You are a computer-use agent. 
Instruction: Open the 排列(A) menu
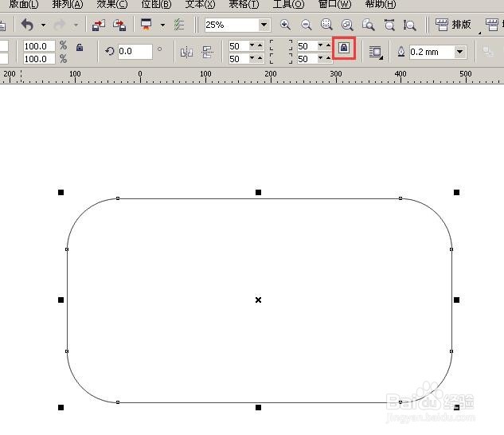coord(68,5)
